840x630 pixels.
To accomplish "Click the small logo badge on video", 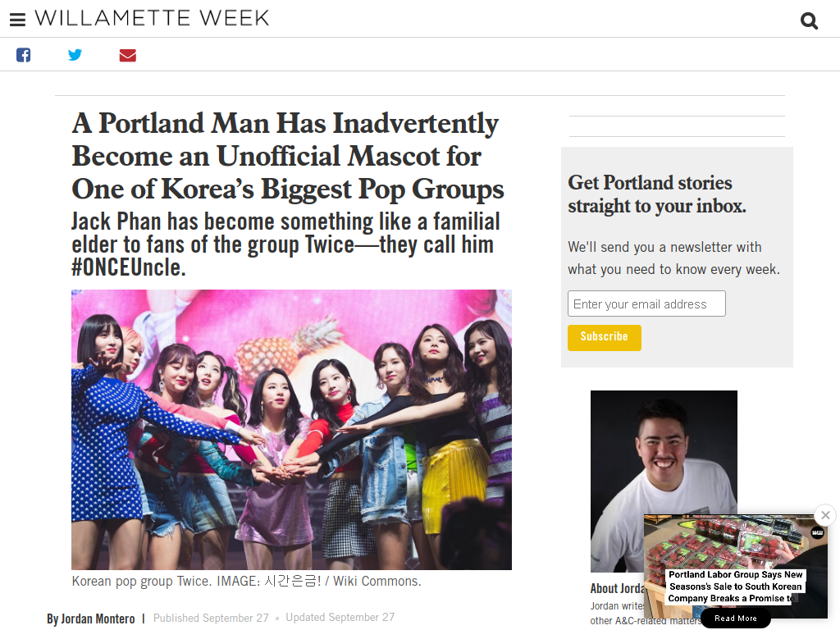I will click(x=818, y=532).
